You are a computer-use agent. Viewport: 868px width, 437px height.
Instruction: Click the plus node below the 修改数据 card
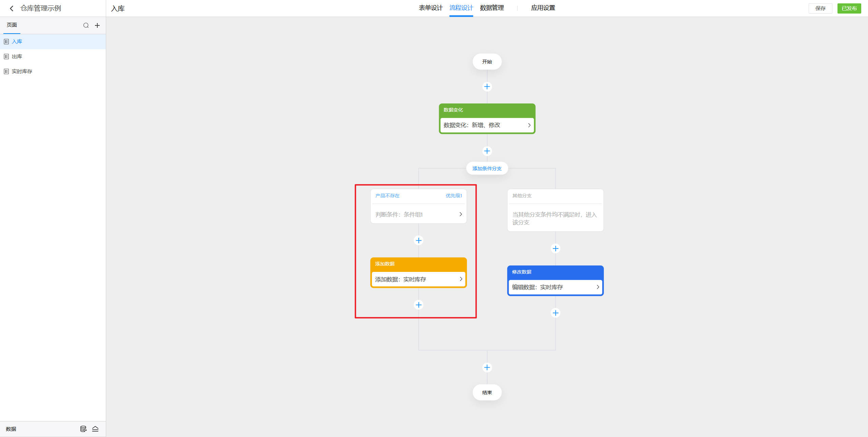click(555, 313)
